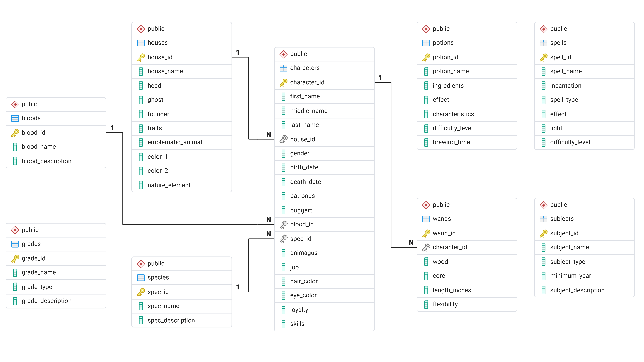This screenshot has height=362, width=644.
Task: Click the table icon next to grades
Action: [15, 244]
